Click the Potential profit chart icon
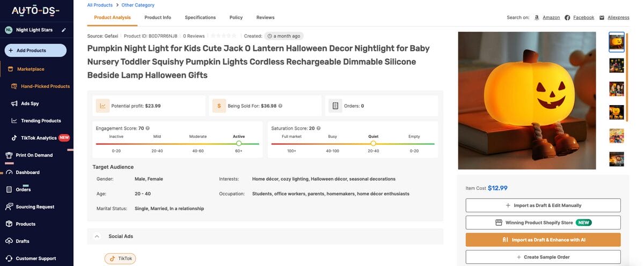Screen dimensions: 644x266 pos(103,106)
